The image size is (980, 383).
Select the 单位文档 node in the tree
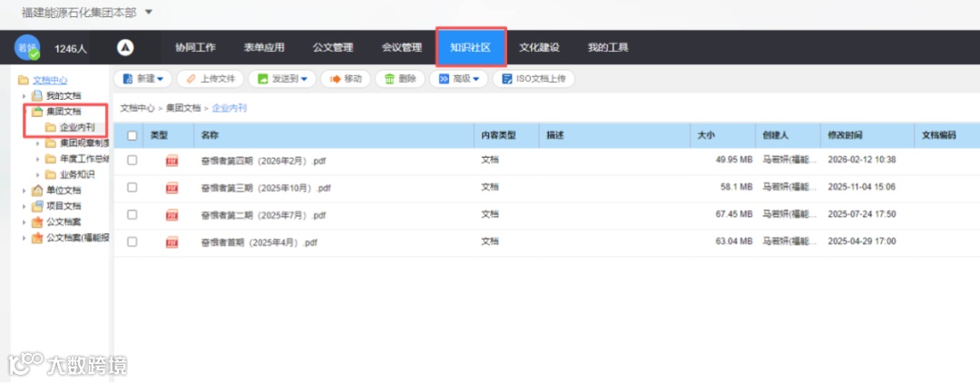pos(64,190)
